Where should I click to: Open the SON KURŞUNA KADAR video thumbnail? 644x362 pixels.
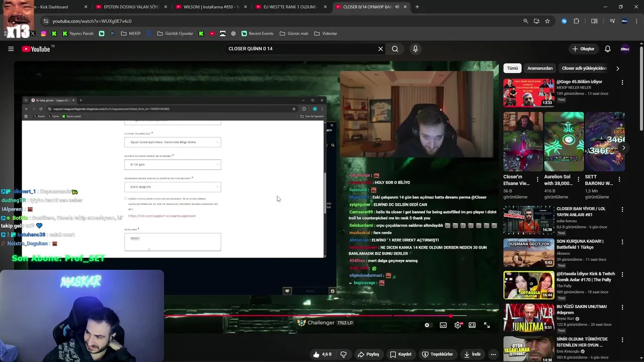528,252
